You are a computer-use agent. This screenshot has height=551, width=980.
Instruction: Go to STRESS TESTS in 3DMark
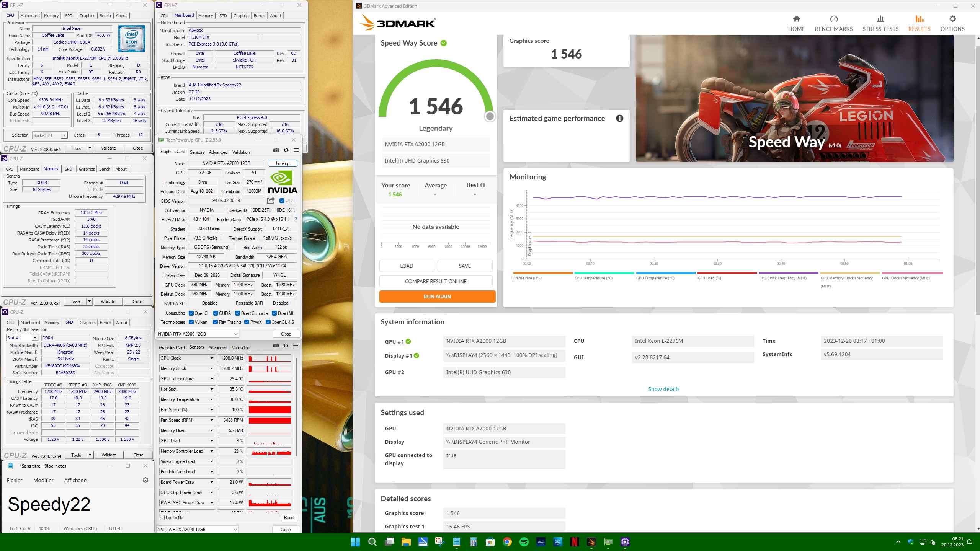pos(880,23)
